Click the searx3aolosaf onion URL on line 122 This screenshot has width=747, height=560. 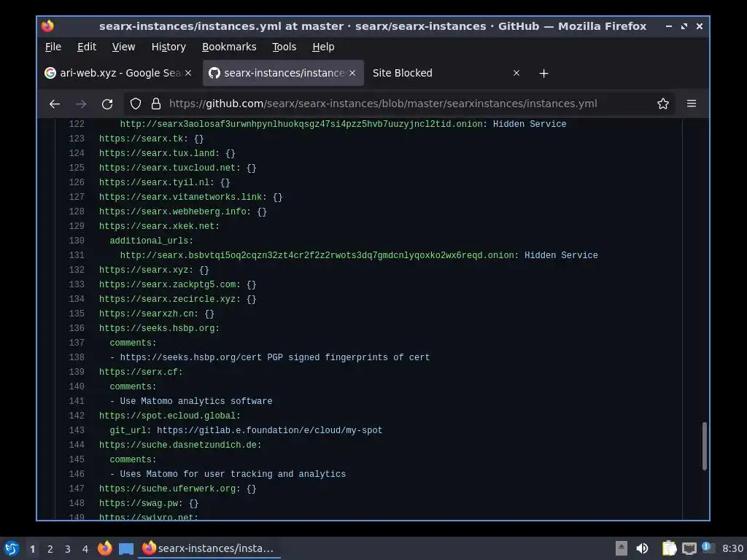301,124
